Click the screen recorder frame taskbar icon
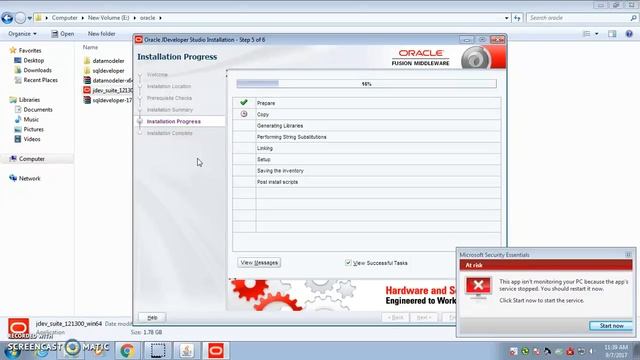The height and width of the screenshot is (360, 640). pyautogui.click(x=157, y=350)
